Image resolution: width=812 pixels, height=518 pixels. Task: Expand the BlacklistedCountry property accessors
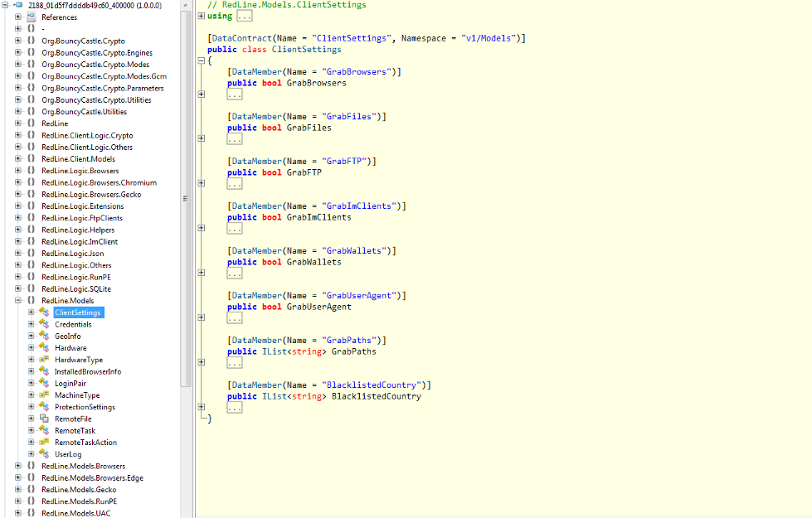click(x=202, y=407)
